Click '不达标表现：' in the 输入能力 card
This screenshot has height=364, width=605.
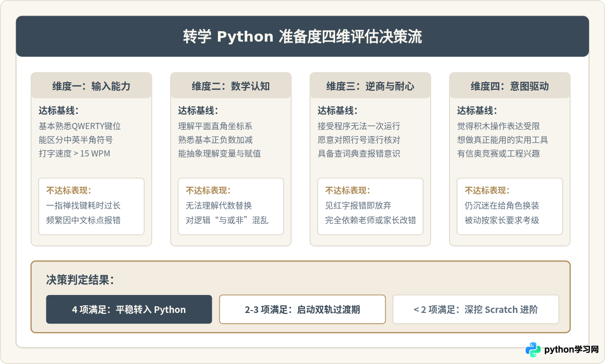(69, 191)
